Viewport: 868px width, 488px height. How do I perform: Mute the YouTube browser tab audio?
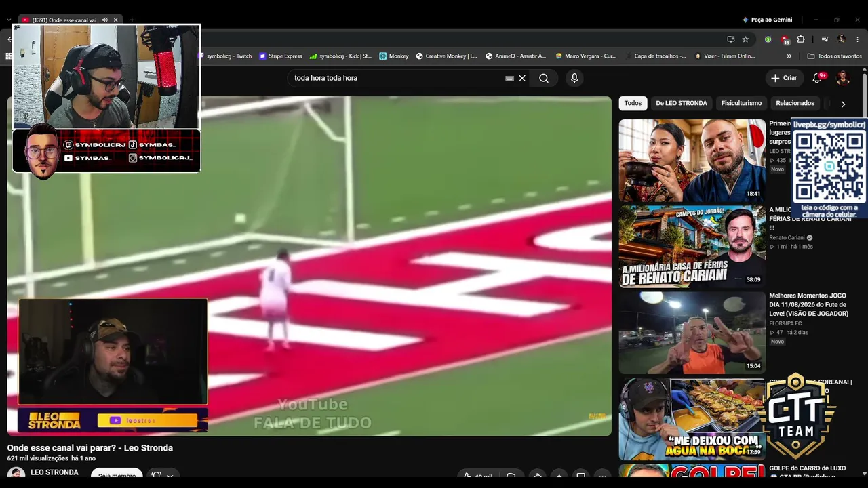104,20
